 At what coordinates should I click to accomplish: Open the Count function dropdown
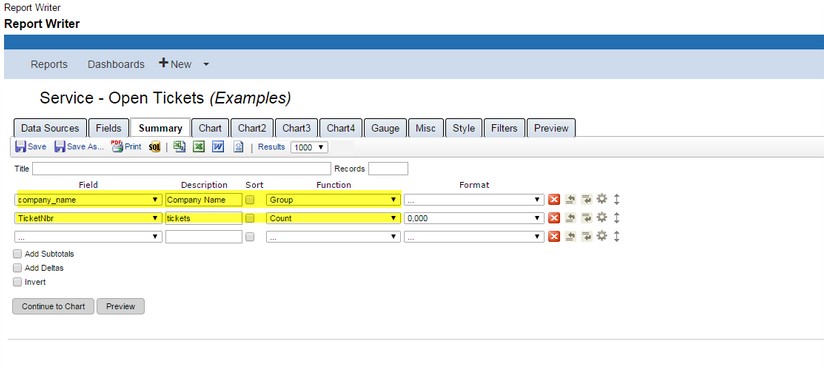tap(333, 218)
